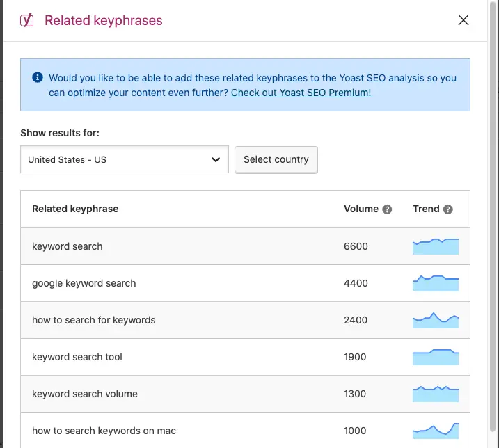The image size is (499, 448).
Task: Close the Related keyphrases modal
Action: click(463, 20)
